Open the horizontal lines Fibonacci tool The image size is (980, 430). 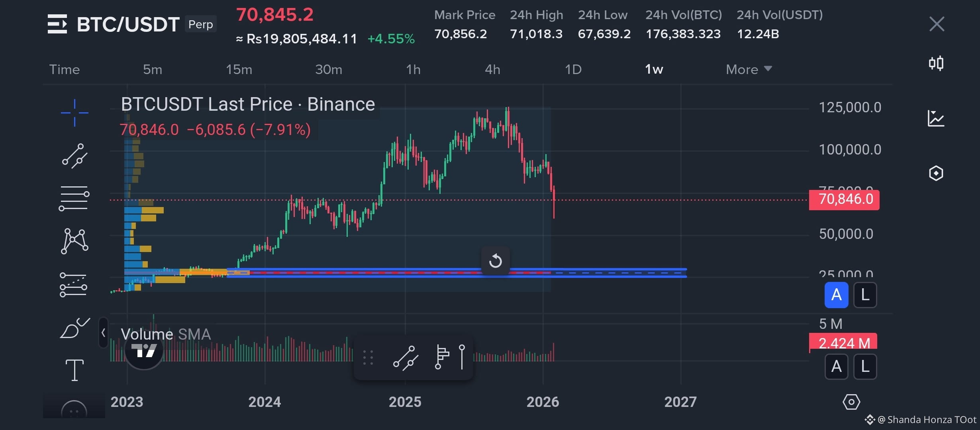tap(74, 198)
